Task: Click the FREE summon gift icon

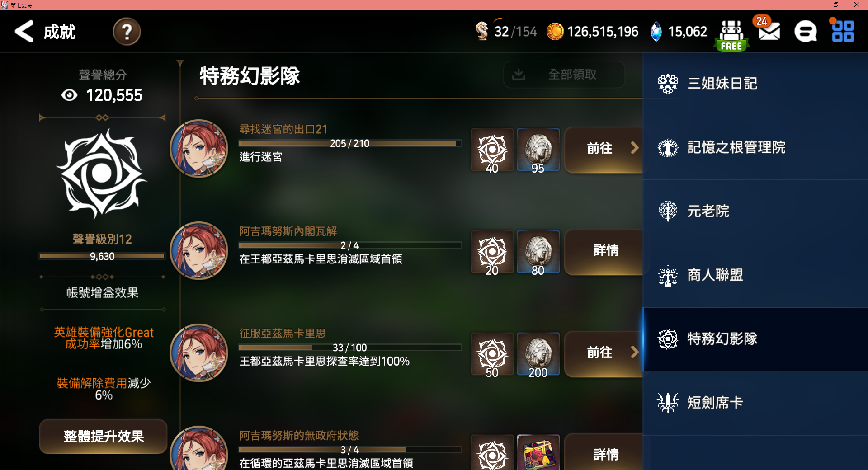Action: click(x=731, y=35)
